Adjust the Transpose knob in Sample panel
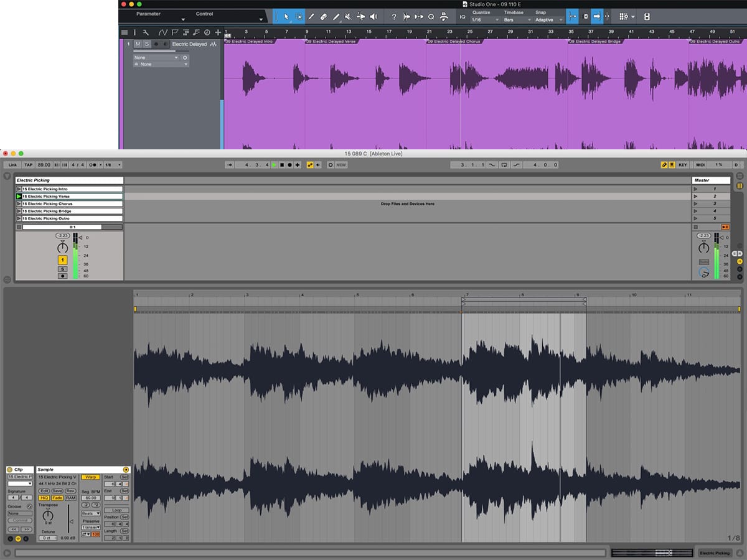The image size is (747, 560). click(47, 516)
